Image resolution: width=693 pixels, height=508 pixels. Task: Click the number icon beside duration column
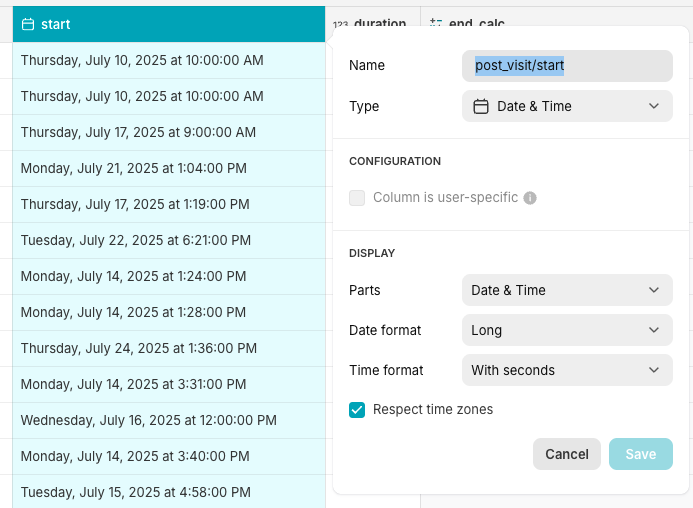click(340, 23)
